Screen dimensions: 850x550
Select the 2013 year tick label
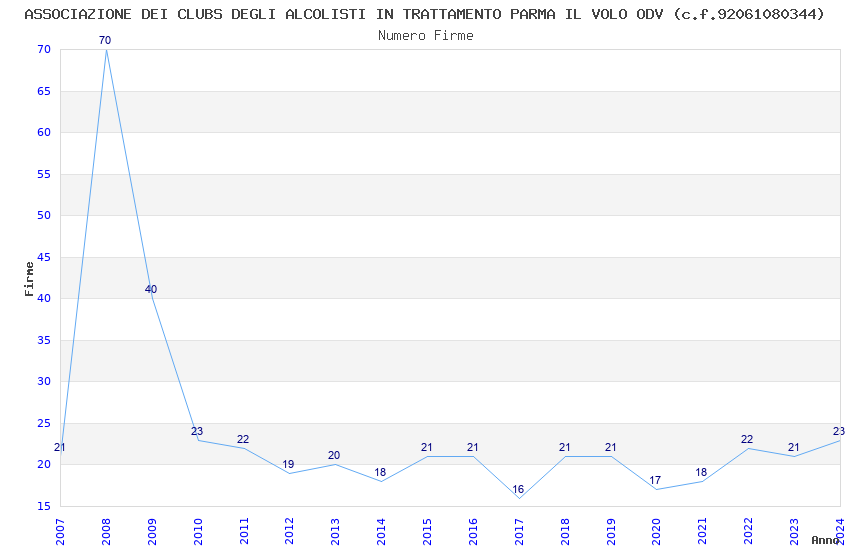[336, 532]
